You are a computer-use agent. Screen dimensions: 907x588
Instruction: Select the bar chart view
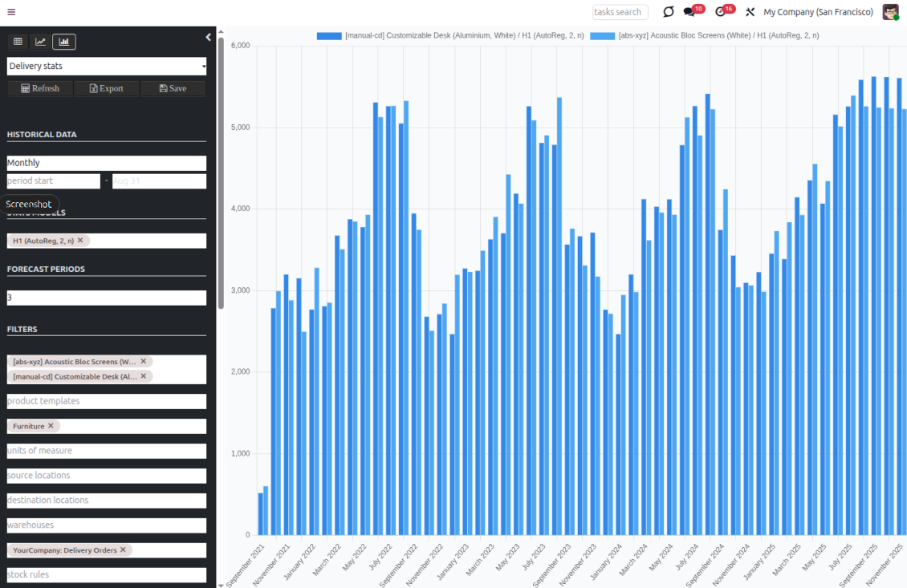(x=64, y=42)
